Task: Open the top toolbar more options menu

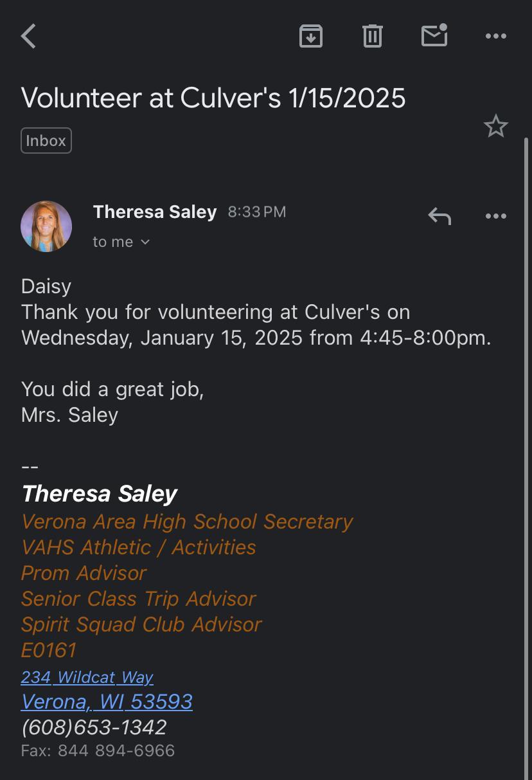Action: pyautogui.click(x=496, y=36)
